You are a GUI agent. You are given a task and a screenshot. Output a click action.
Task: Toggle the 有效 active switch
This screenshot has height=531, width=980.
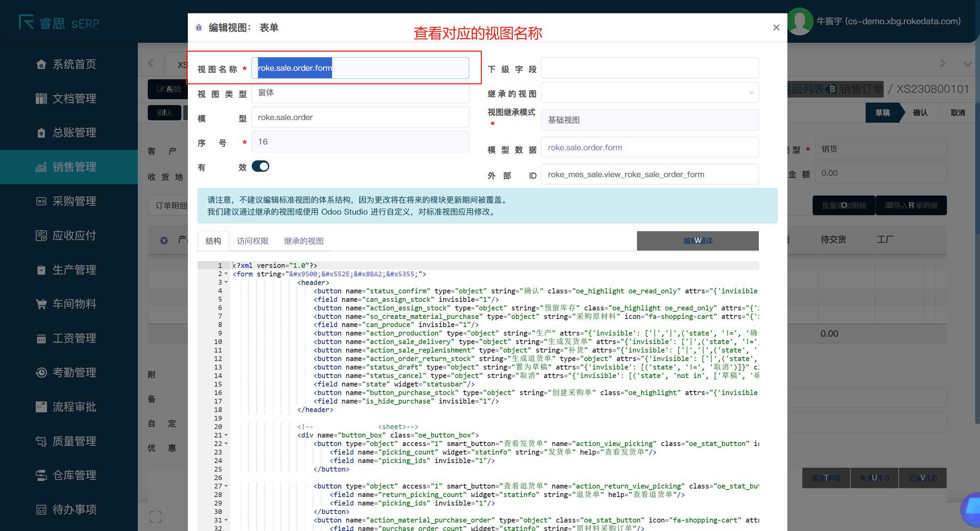pos(261,167)
